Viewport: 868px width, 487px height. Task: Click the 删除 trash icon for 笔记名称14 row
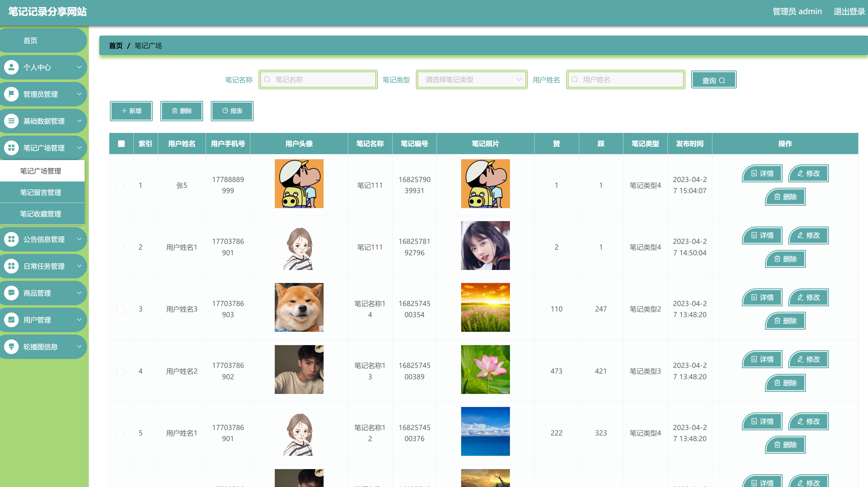777,321
